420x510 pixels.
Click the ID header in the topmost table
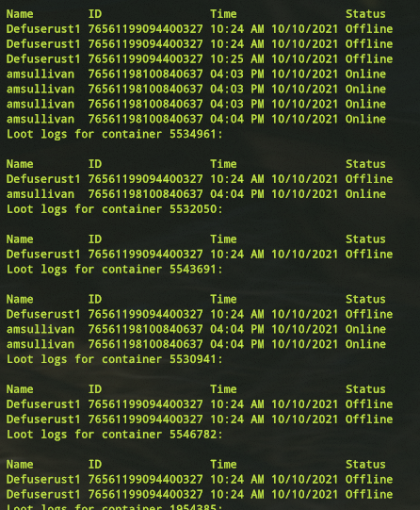(x=95, y=14)
